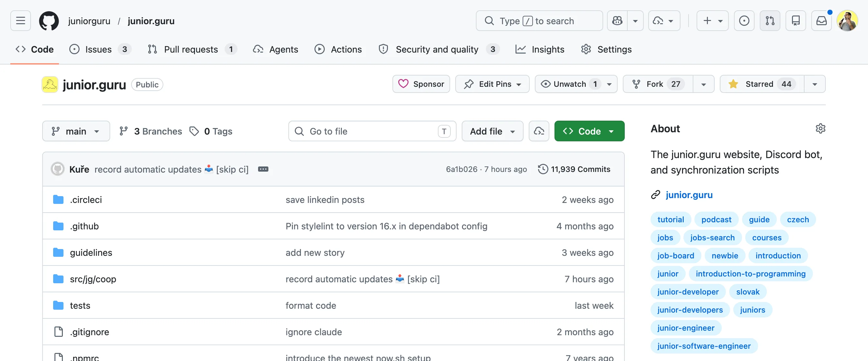Click the Go to file search field
868x361 pixels.
[x=372, y=131]
